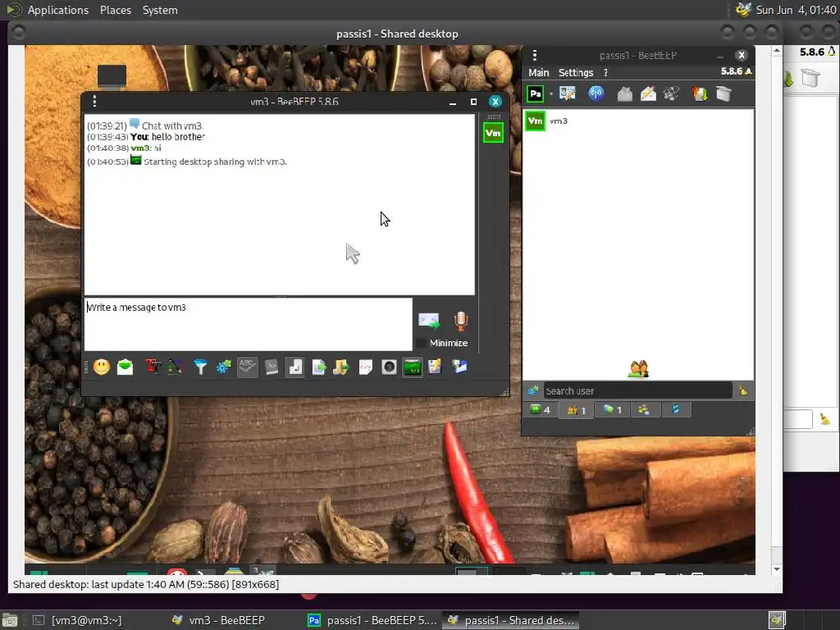
Task: Switch to the blue pin tab icon
Action: coord(675,410)
